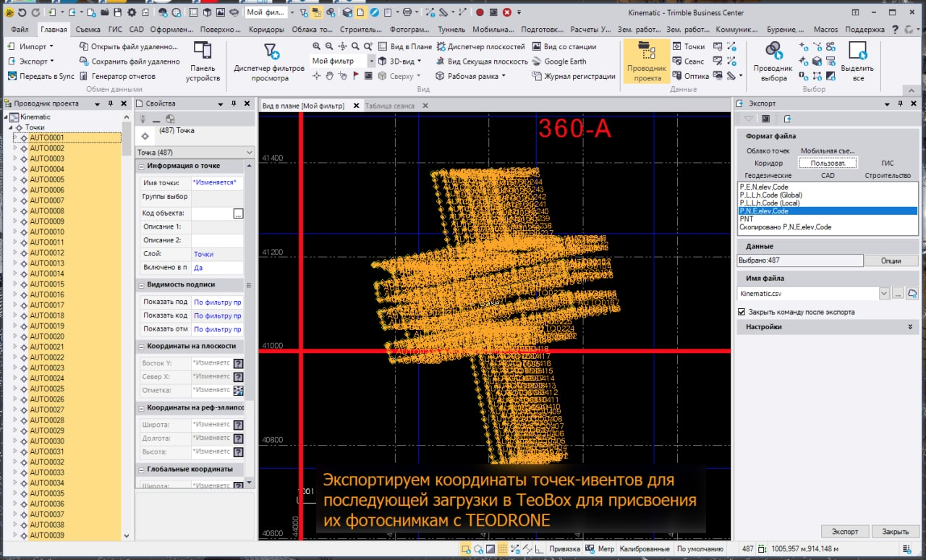The width and height of the screenshot is (926, 560).
Task: Select 'P,E,N,elev,Code' export format
Action: tap(764, 187)
